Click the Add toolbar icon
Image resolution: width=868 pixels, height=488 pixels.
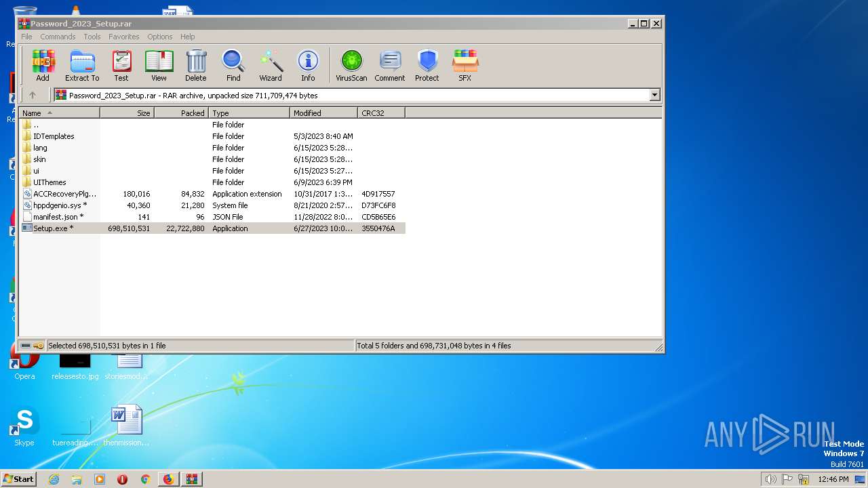point(43,66)
